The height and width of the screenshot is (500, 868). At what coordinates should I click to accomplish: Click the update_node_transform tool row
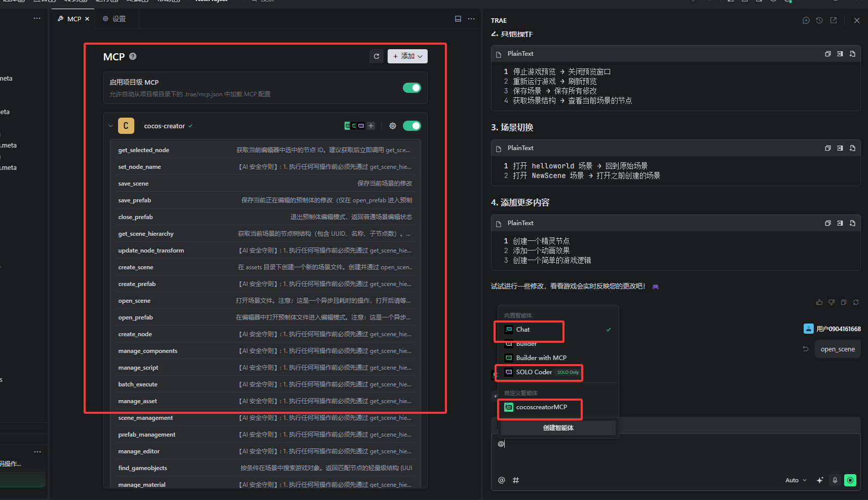pos(266,251)
